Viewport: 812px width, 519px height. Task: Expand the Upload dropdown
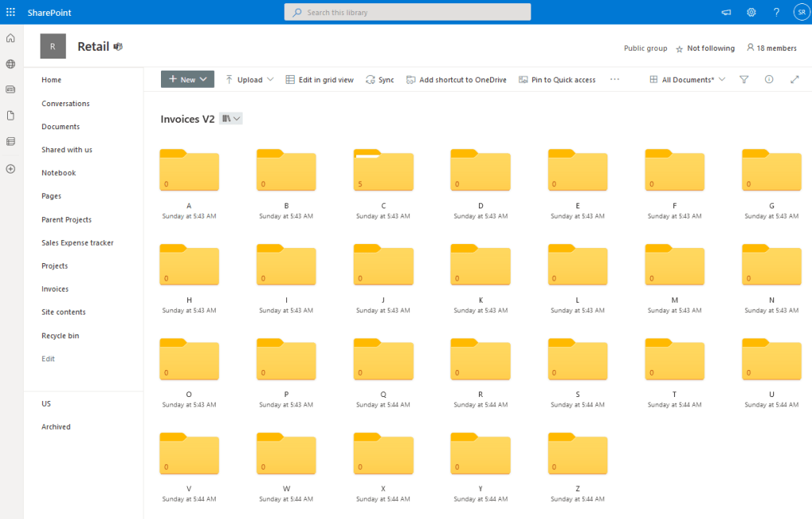(x=249, y=79)
